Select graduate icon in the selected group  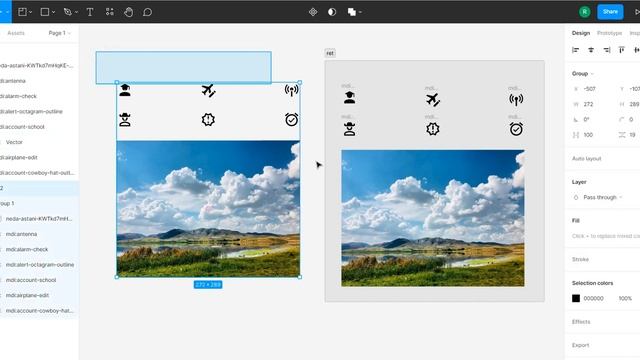[x=125, y=90]
